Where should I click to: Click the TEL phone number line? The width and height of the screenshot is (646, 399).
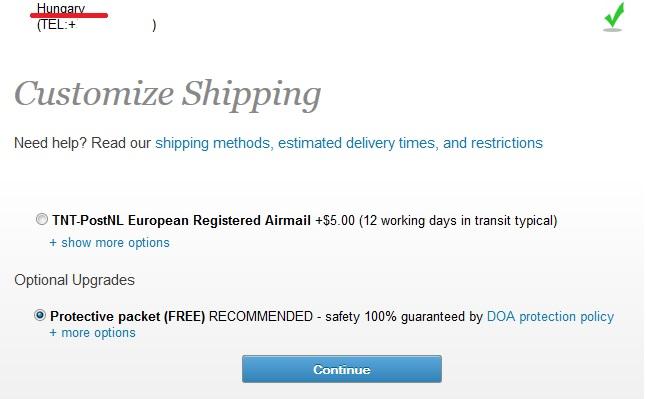[x=96, y=25]
